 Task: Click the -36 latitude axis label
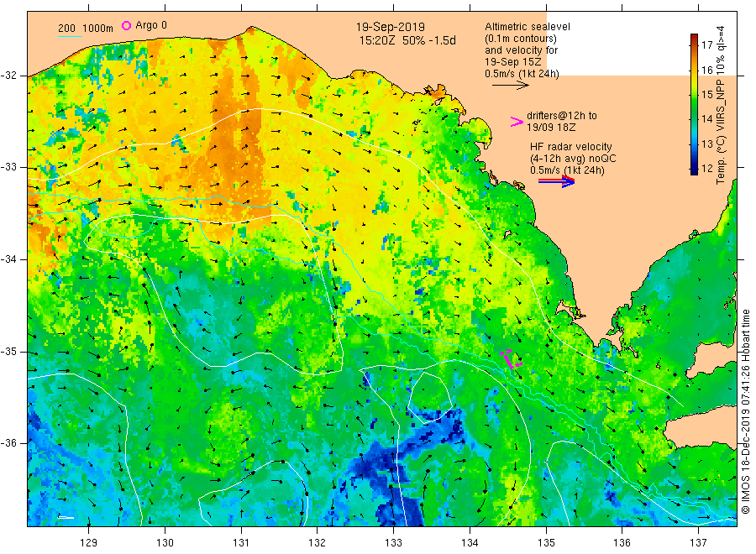click(x=8, y=443)
